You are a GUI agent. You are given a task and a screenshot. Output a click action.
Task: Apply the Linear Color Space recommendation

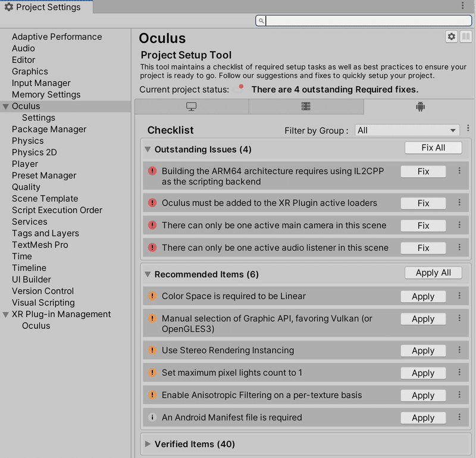pyautogui.click(x=423, y=297)
